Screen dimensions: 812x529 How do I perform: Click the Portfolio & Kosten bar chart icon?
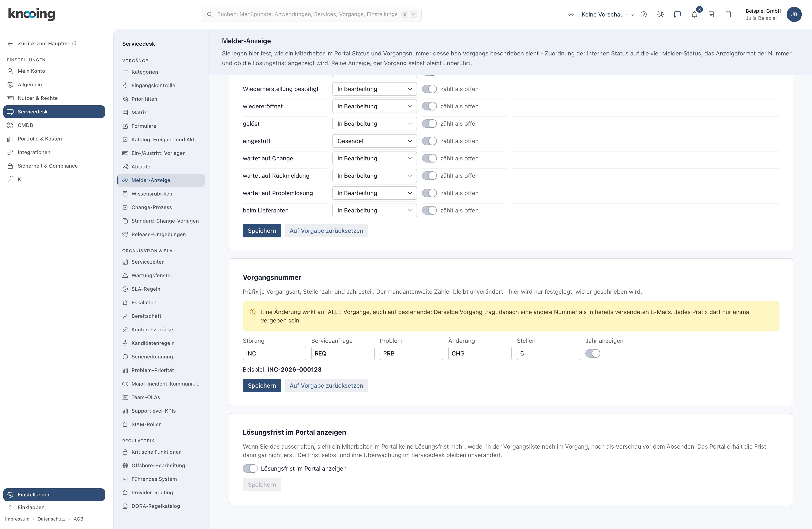[10, 139]
